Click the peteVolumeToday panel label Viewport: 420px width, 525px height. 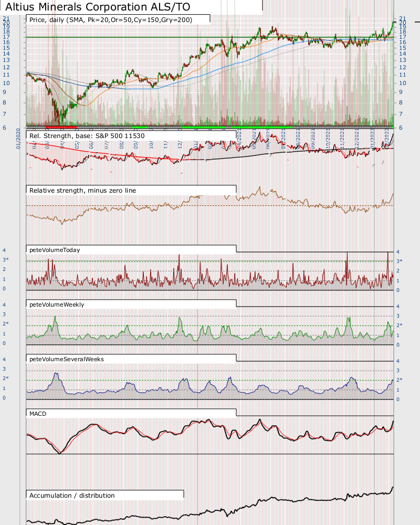pyautogui.click(x=55, y=250)
